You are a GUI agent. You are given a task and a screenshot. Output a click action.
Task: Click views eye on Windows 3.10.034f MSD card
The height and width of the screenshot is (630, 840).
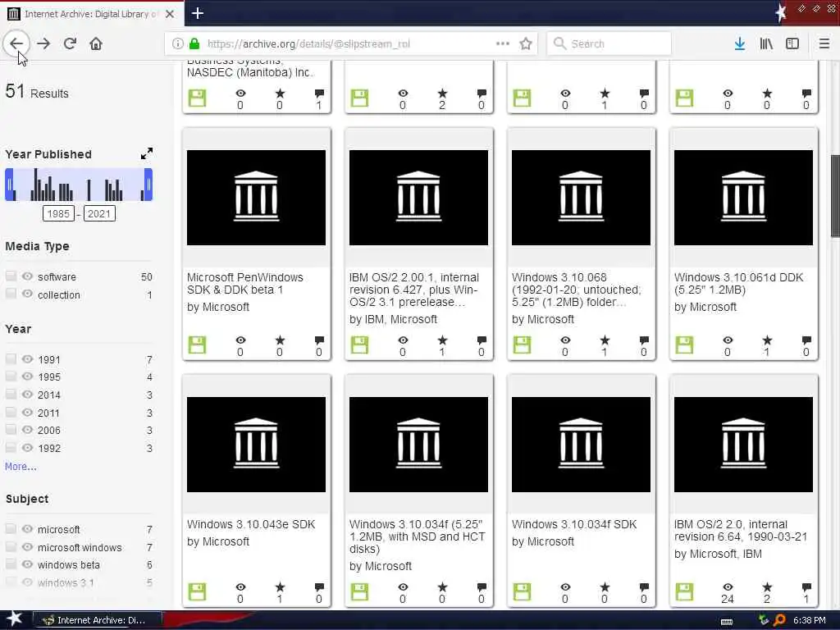[x=403, y=587]
